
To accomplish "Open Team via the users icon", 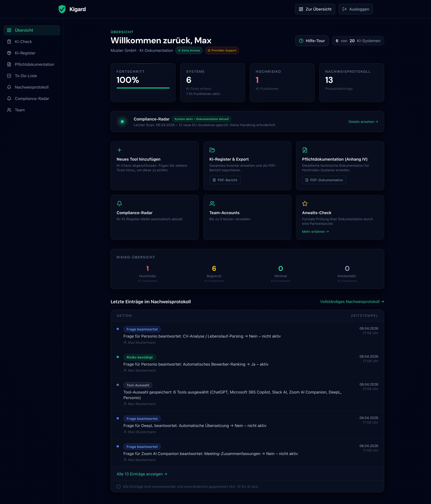I will 9,110.
